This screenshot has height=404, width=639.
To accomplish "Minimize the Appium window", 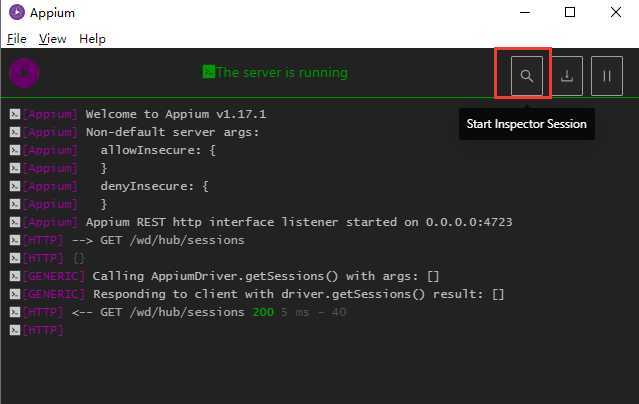I will pyautogui.click(x=524, y=13).
